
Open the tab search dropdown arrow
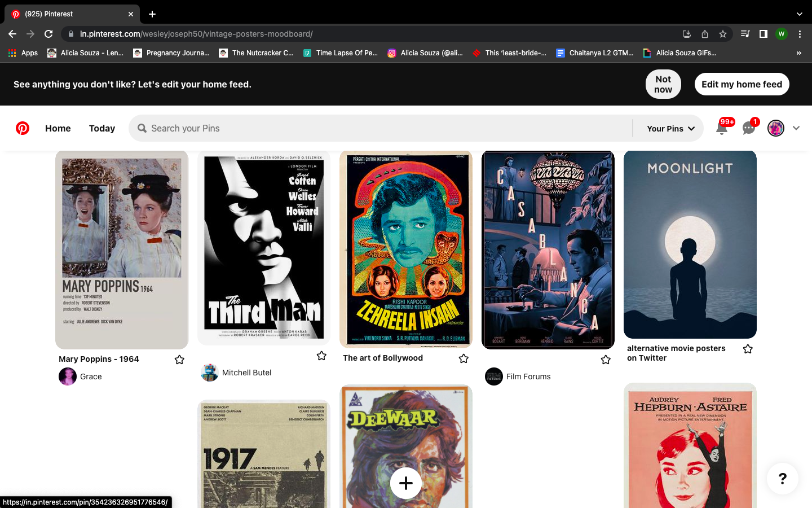(x=799, y=14)
